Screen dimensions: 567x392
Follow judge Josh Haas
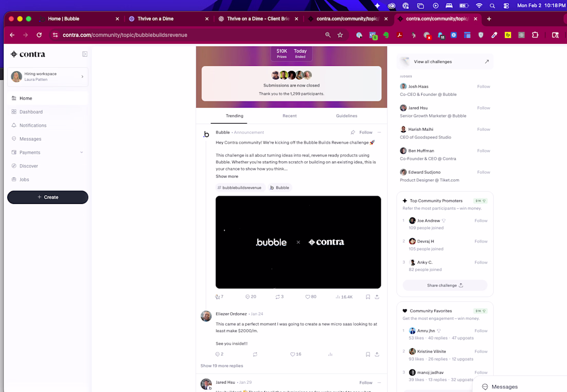[x=483, y=87]
